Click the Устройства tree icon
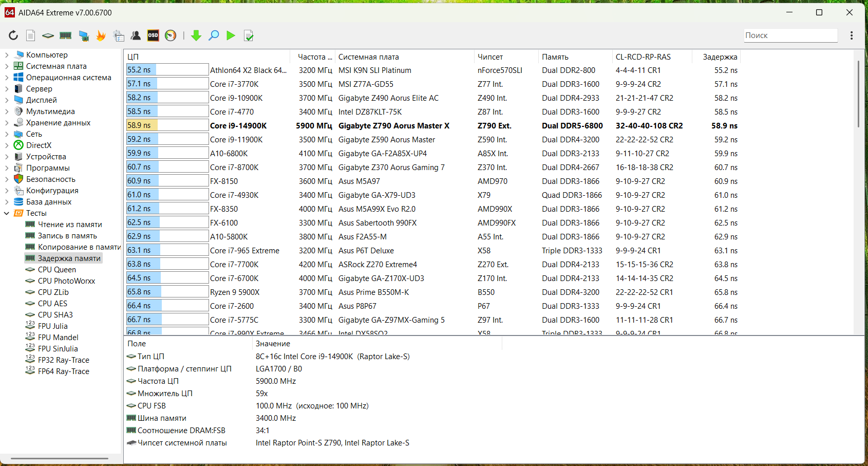 click(18, 157)
